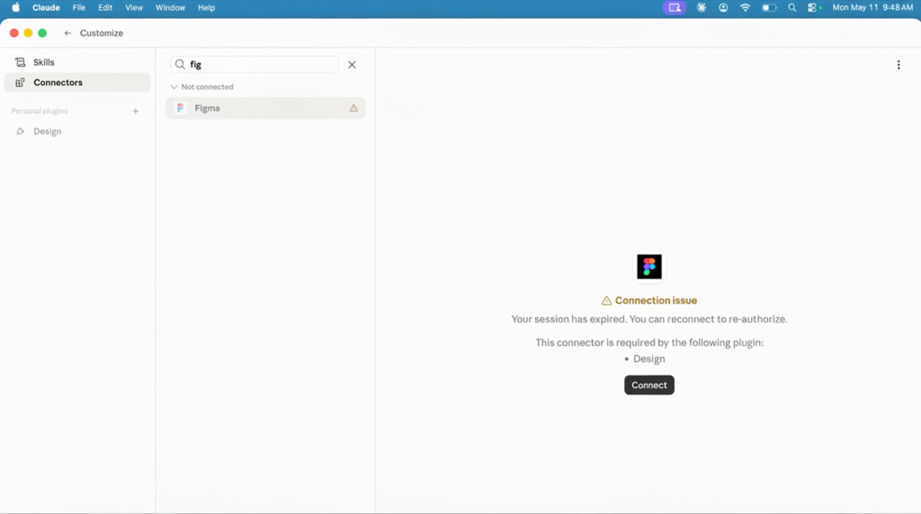Click the Connection issue warning icon
Viewport: 921px width, 514px height.
click(x=606, y=301)
